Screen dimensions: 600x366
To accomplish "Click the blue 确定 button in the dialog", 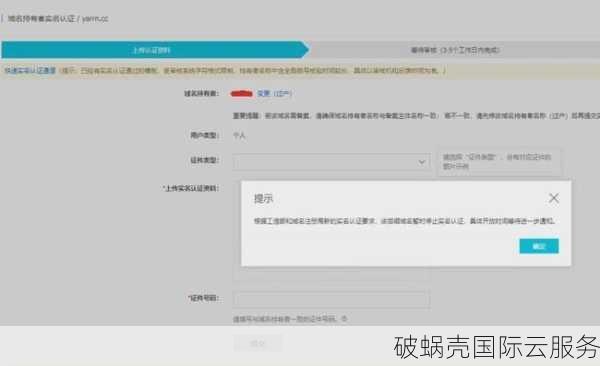I will click(539, 246).
